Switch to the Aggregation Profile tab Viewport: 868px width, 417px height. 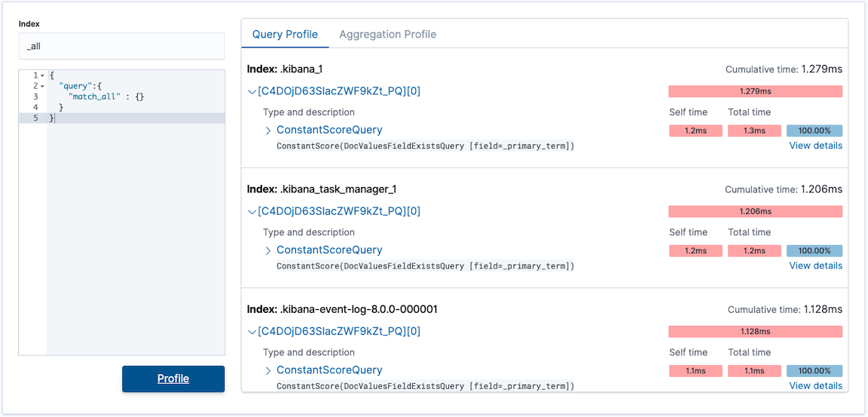click(x=387, y=35)
